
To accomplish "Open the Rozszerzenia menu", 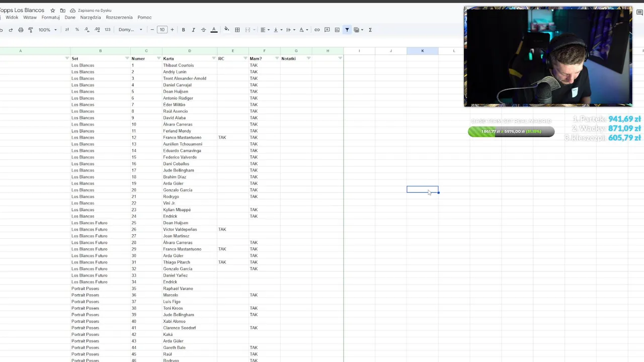I will tap(119, 17).
